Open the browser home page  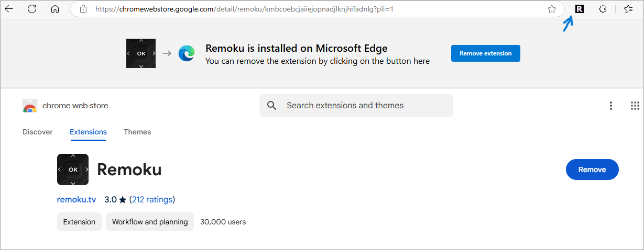pos(55,9)
